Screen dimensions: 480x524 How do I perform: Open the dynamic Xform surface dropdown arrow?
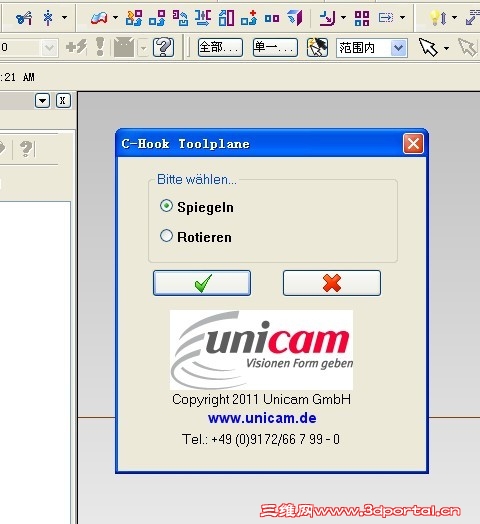pyautogui.click(x=115, y=17)
